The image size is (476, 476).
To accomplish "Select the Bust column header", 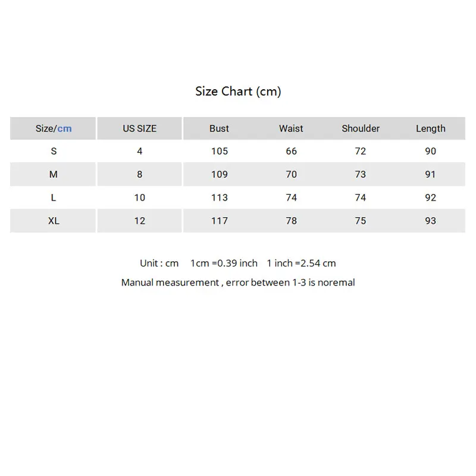I will (219, 129).
